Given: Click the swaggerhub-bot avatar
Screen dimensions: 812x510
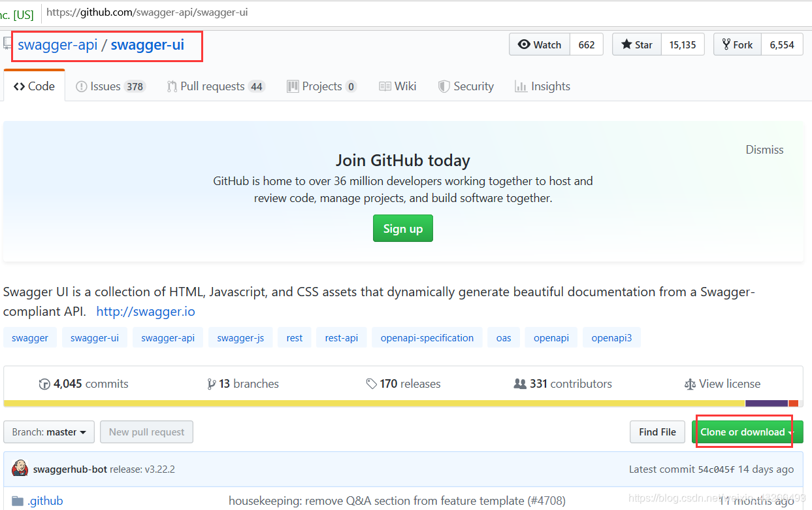Looking at the screenshot, I should click(x=20, y=469).
